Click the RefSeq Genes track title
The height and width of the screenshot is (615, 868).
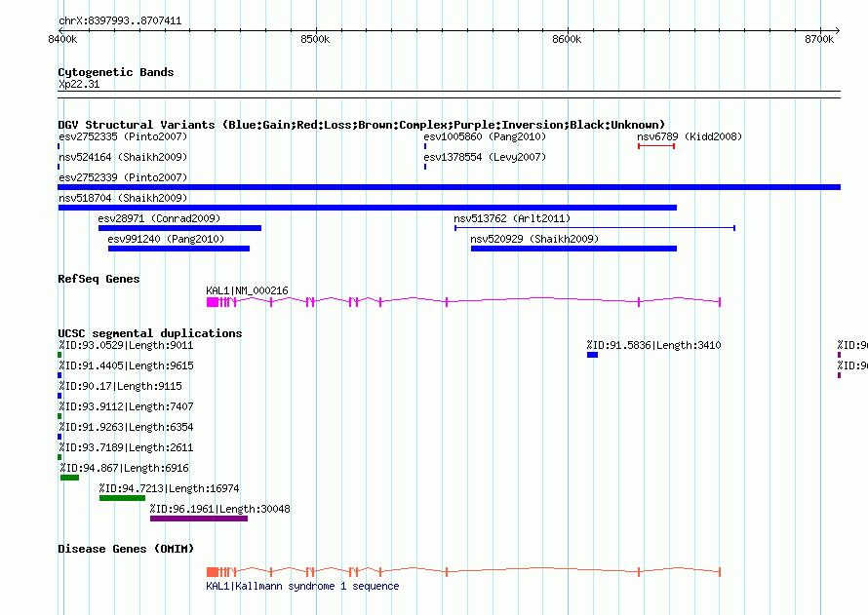tap(99, 279)
